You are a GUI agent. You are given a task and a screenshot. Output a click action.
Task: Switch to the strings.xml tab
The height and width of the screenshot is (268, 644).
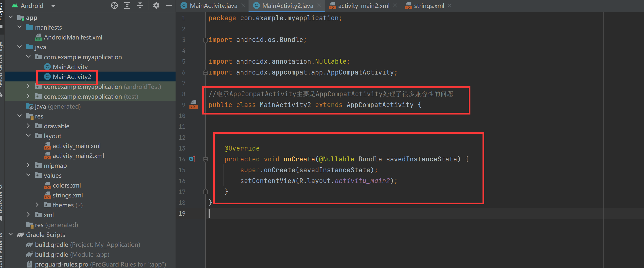(429, 6)
